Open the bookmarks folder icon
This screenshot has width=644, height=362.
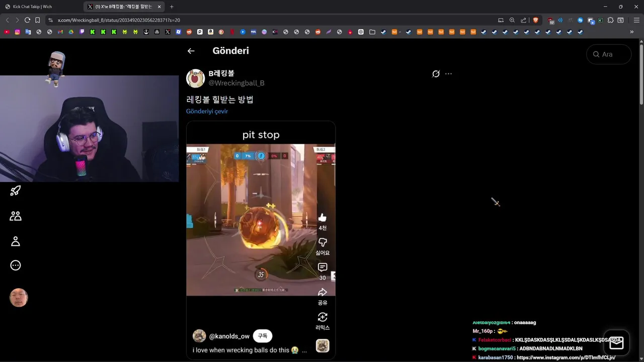pyautogui.click(x=372, y=32)
